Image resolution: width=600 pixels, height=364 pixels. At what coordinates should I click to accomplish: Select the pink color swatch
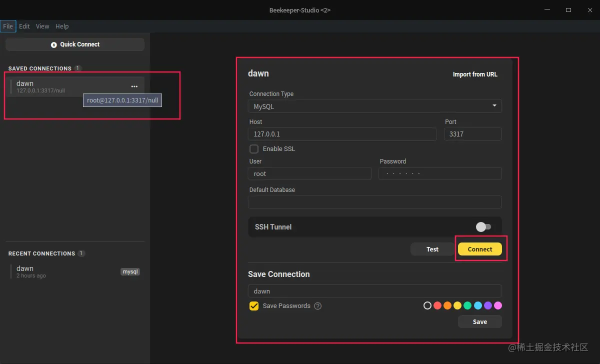point(498,305)
